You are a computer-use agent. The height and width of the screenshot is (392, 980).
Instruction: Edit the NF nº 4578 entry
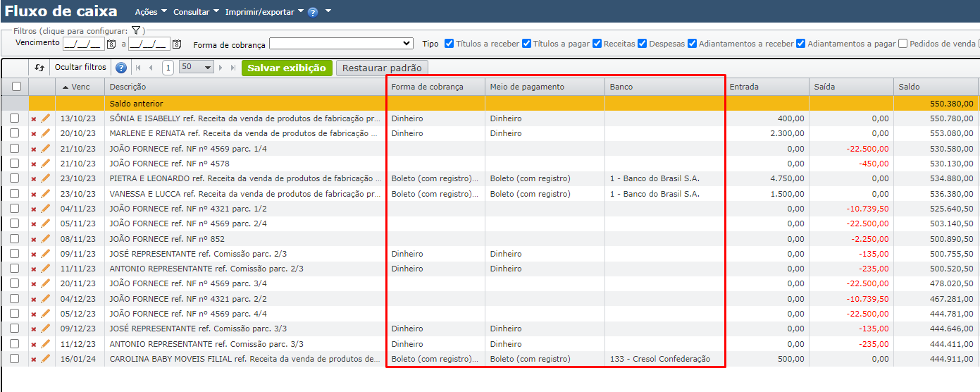tap(45, 164)
